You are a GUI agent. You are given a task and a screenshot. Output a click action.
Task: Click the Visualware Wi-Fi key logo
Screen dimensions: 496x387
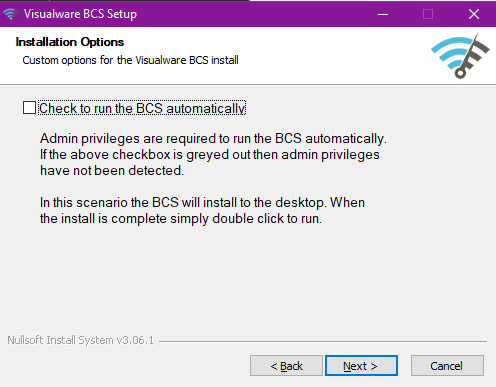(460, 56)
